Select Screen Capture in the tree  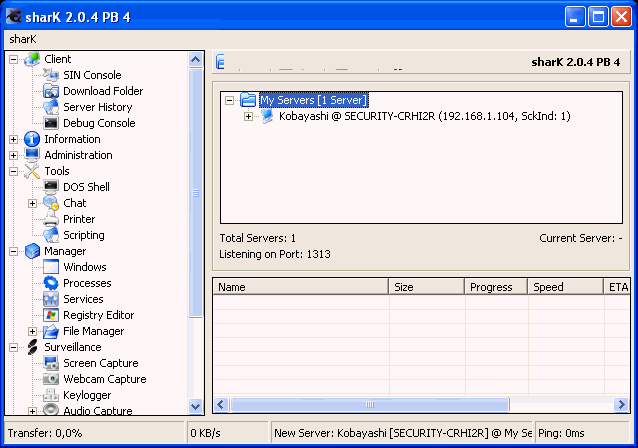(x=100, y=363)
